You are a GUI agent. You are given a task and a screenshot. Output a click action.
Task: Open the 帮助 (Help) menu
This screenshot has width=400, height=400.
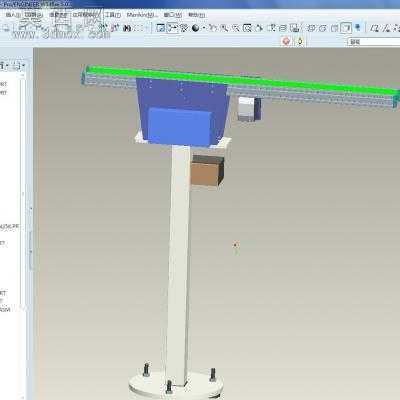click(196, 15)
